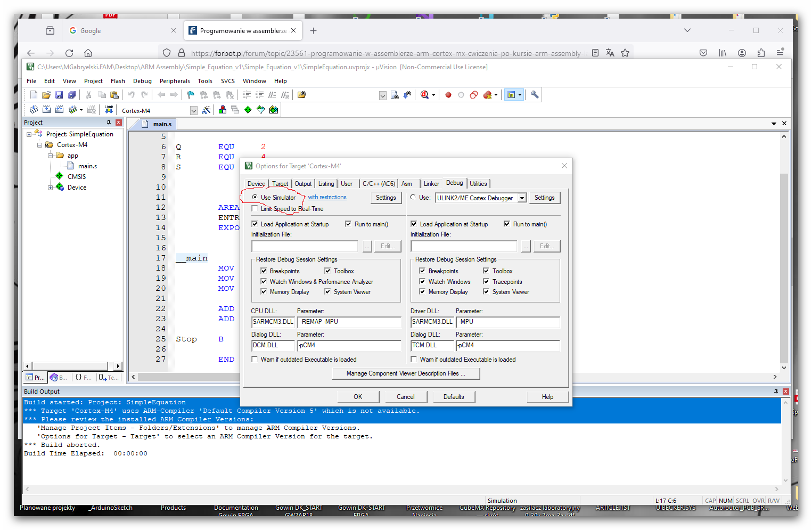The width and height of the screenshot is (812, 530).
Task: Click the Paste clipboard icon
Action: coord(114,95)
